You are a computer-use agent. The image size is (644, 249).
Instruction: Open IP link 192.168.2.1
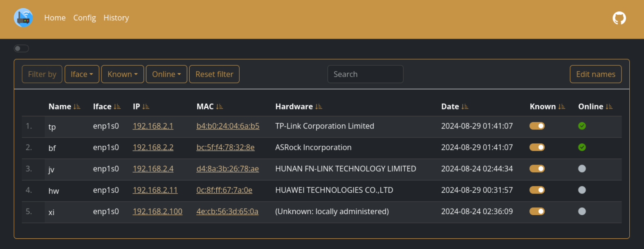(x=153, y=126)
